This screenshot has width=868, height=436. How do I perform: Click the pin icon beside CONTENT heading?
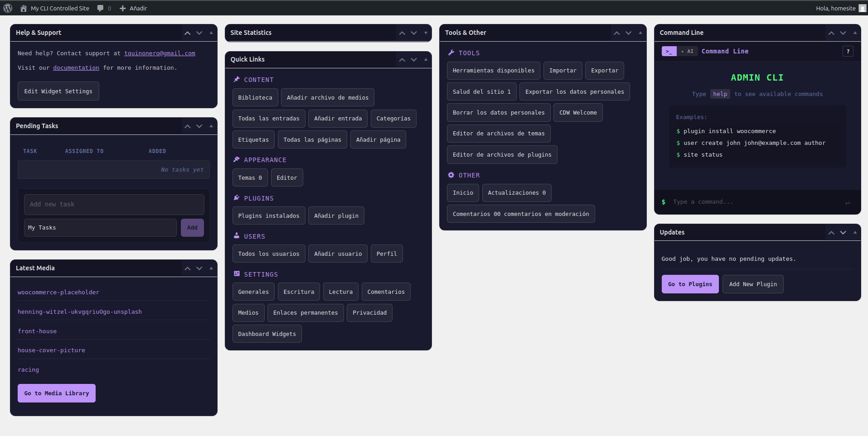[236, 79]
